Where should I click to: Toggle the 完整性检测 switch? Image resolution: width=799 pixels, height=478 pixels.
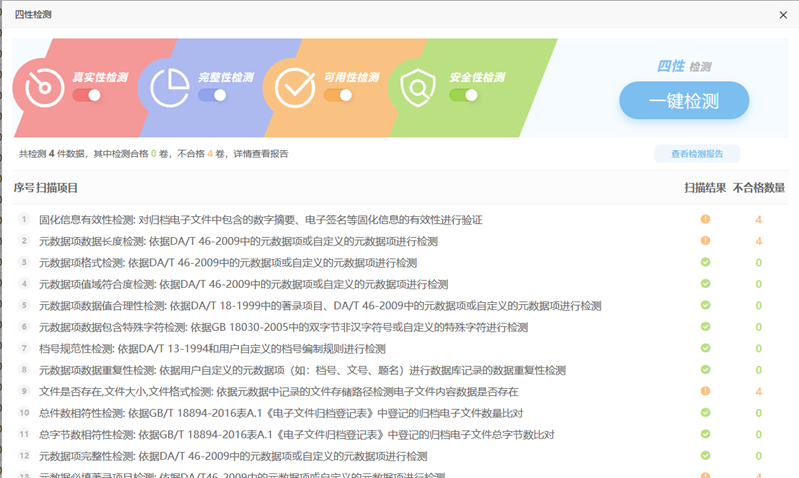212,95
